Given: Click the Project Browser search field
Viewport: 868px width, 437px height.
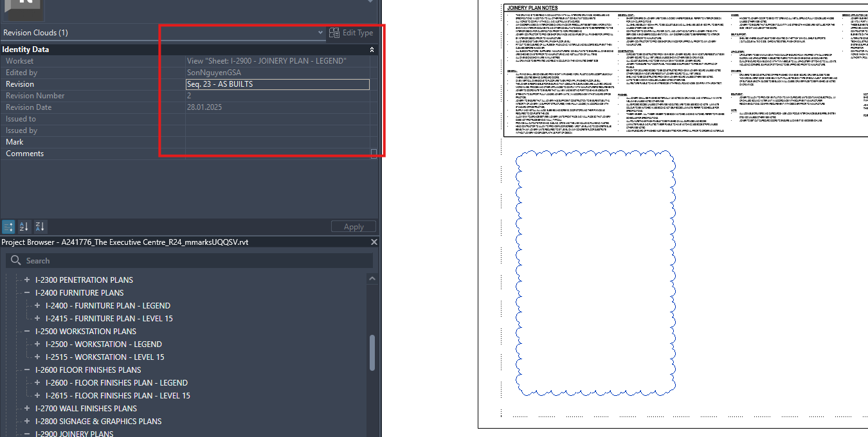Looking at the screenshot, I should (x=193, y=260).
